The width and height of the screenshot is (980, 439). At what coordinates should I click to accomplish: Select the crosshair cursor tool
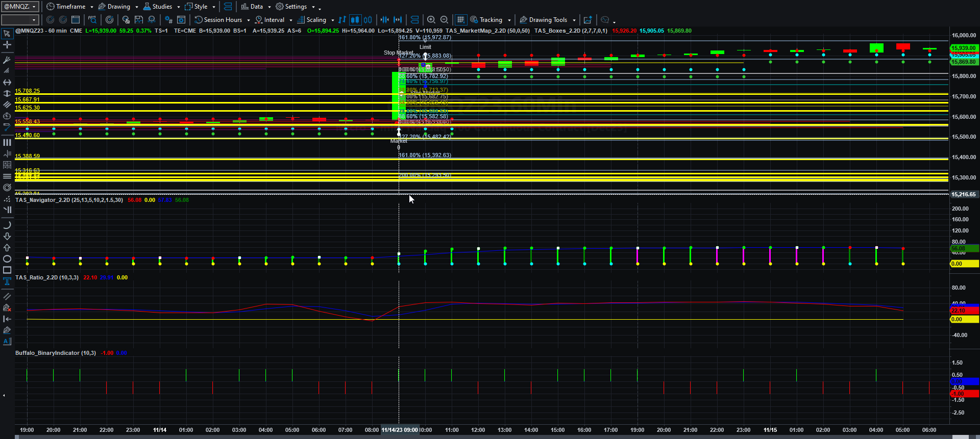point(7,45)
